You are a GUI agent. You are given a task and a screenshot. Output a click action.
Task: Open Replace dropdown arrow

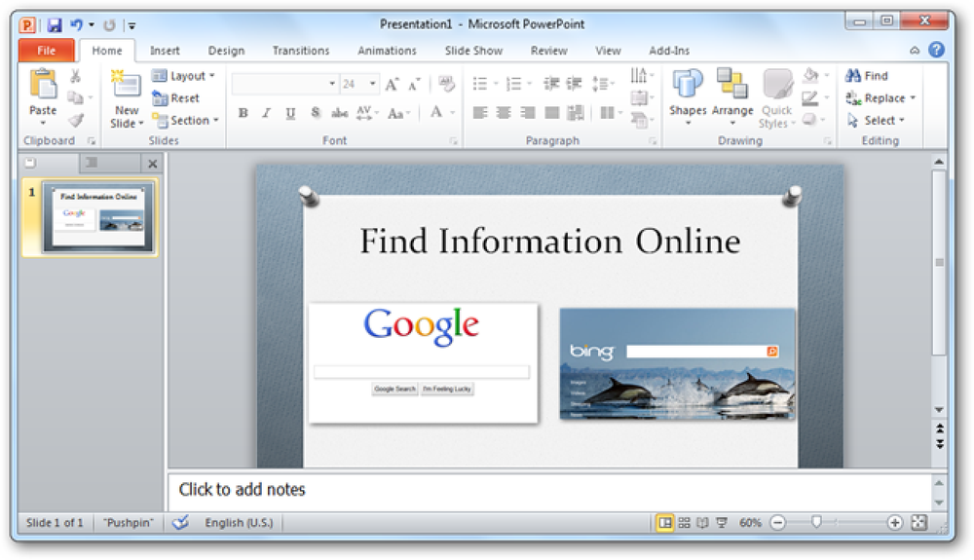914,98
